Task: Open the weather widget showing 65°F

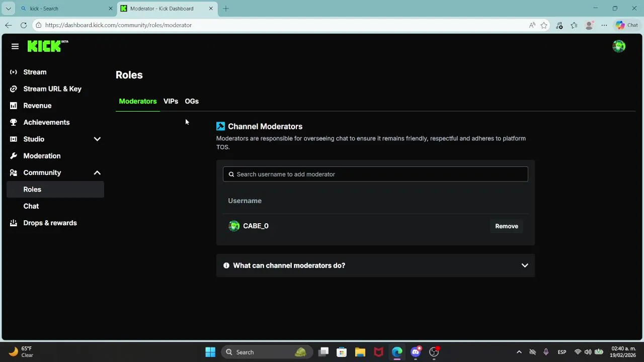Action: [21, 352]
